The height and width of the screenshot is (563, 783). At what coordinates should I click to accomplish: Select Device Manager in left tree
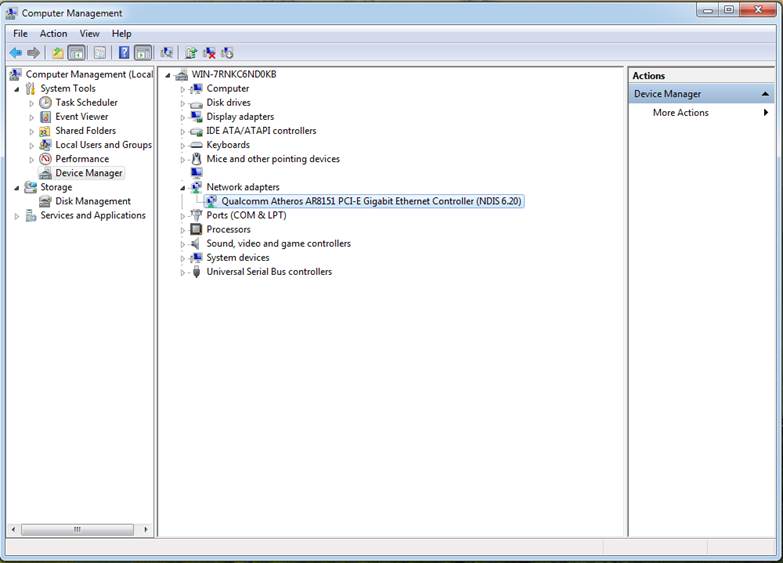coord(89,173)
